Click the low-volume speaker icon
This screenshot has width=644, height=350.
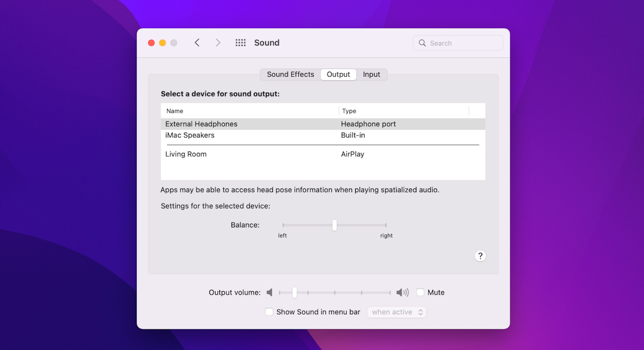269,292
